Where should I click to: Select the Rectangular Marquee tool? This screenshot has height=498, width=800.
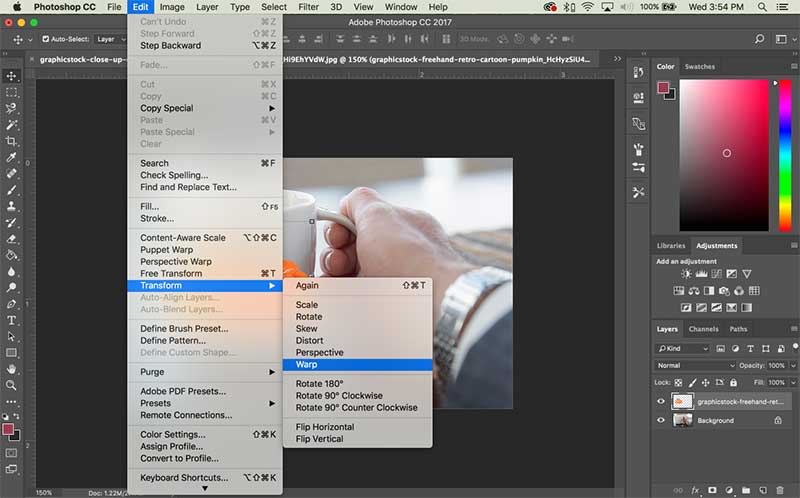click(11, 92)
